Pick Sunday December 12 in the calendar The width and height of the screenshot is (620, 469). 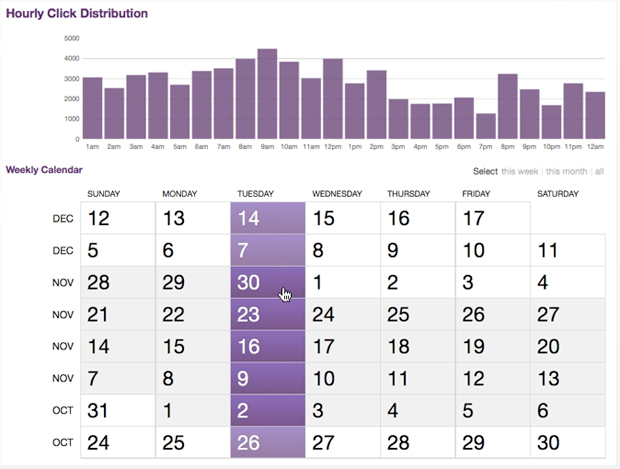pyautogui.click(x=117, y=218)
